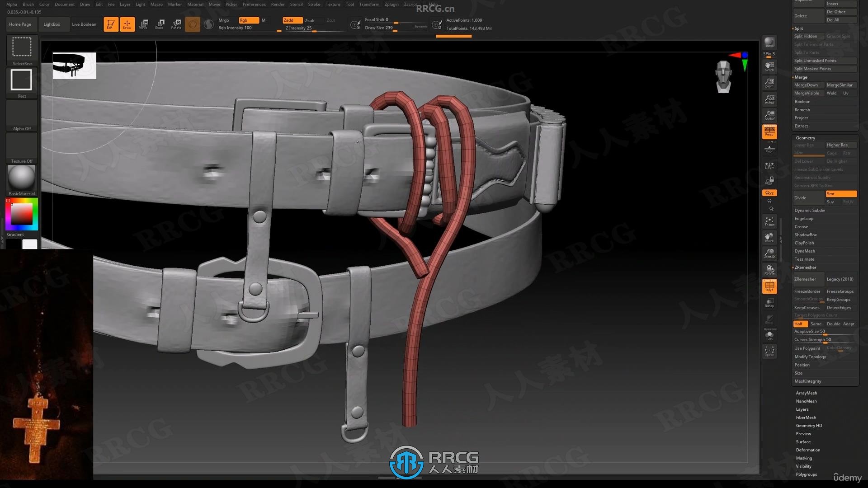Toggle Persp perspective view
Viewport: 868px width, 488px height.
point(769,131)
